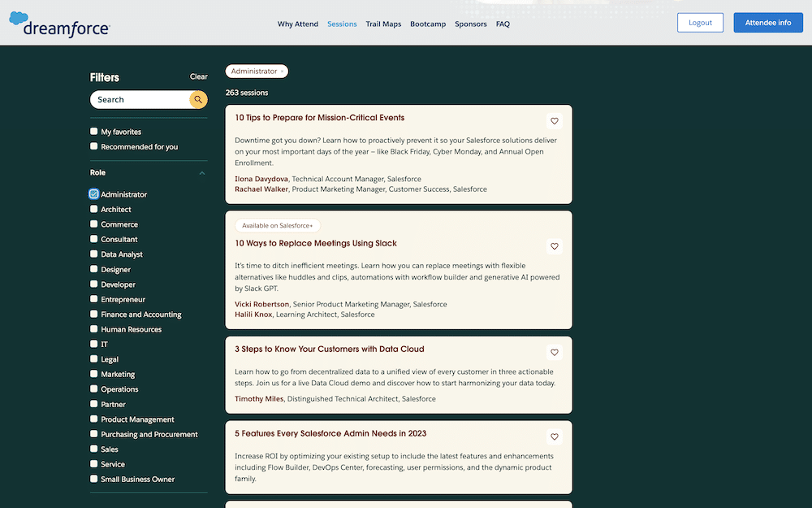The height and width of the screenshot is (508, 812).
Task: Open session 5 Features Every Salesforce Admin Needs
Action: [330, 433]
